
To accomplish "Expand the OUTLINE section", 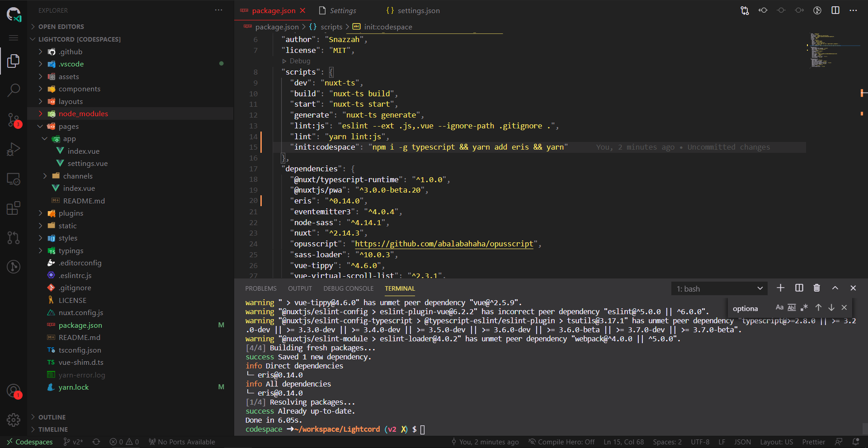I will tap(52, 417).
